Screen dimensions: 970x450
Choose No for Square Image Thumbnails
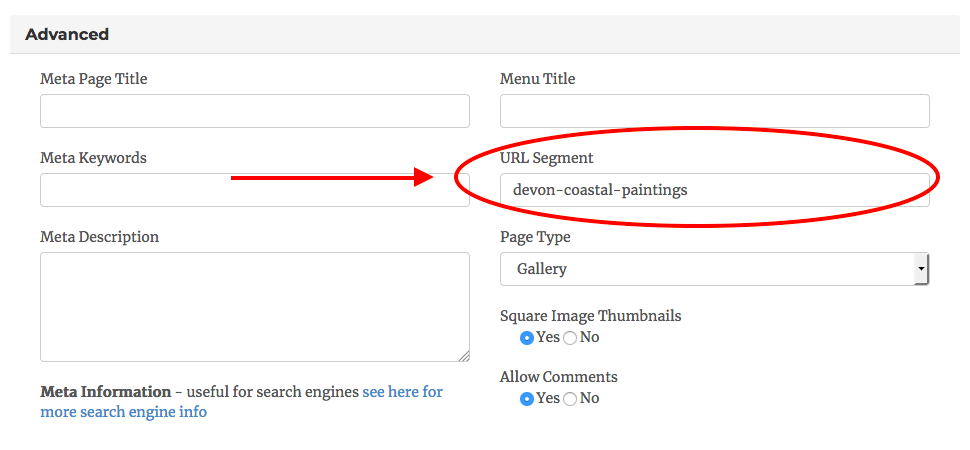(570, 338)
